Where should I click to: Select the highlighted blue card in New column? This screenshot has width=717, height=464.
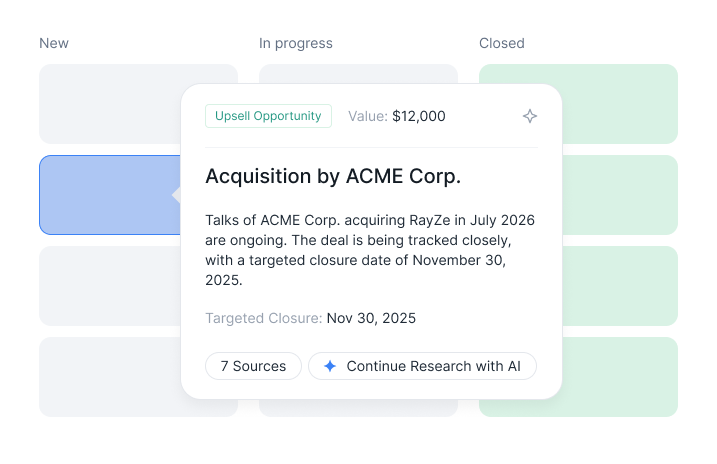coord(105,195)
